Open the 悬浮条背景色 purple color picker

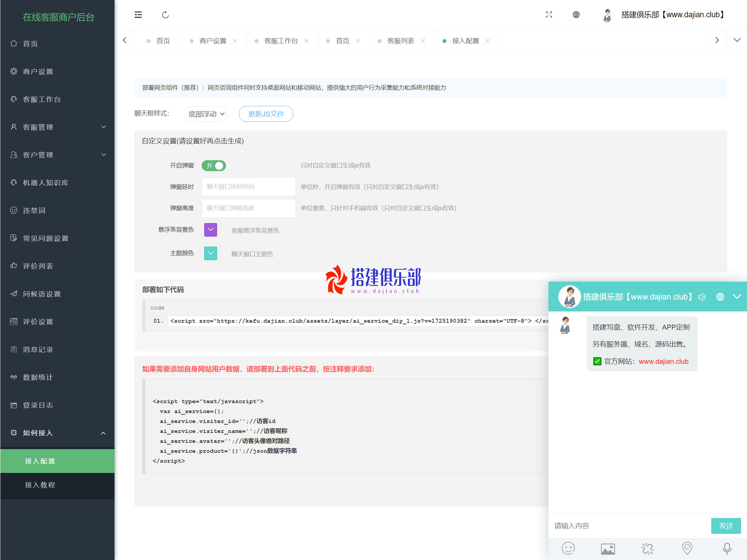(210, 230)
